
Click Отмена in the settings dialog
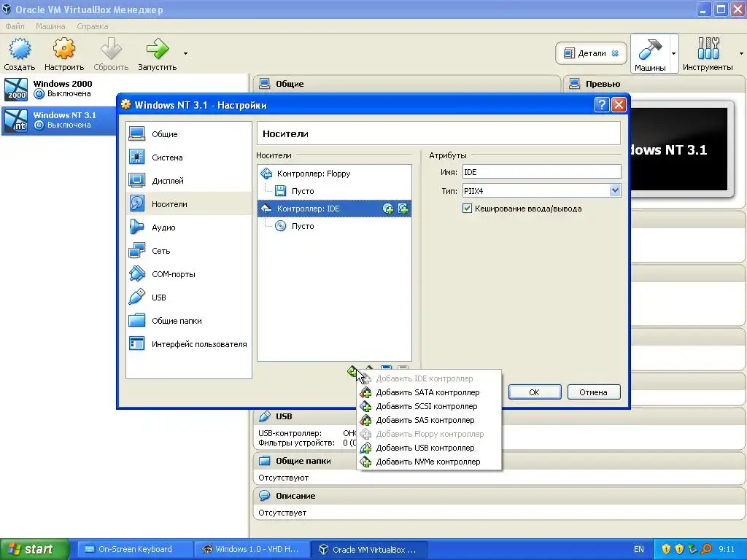pyautogui.click(x=594, y=392)
